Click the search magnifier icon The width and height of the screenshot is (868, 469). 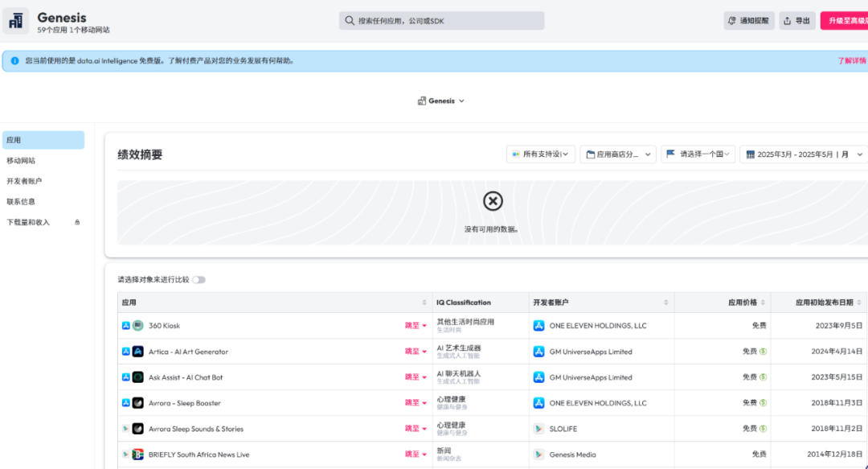350,21
